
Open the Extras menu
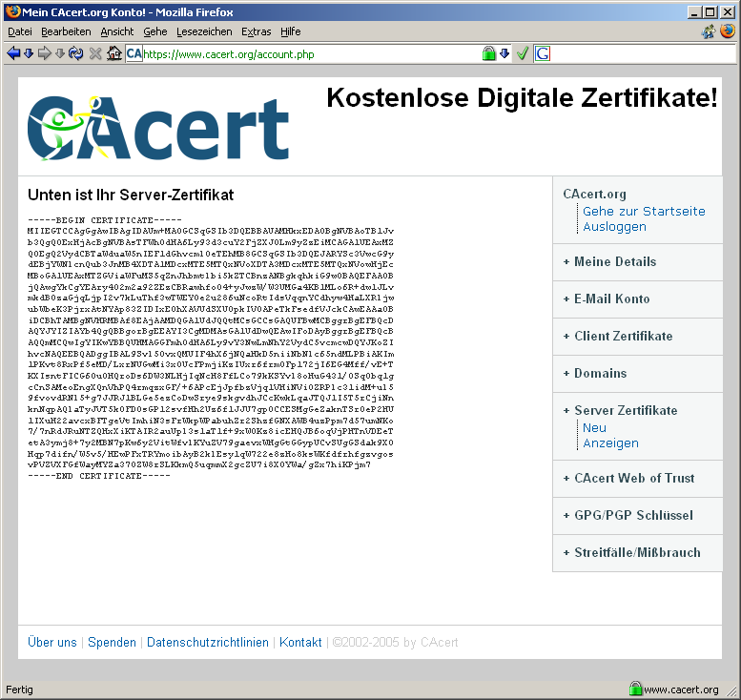click(257, 31)
